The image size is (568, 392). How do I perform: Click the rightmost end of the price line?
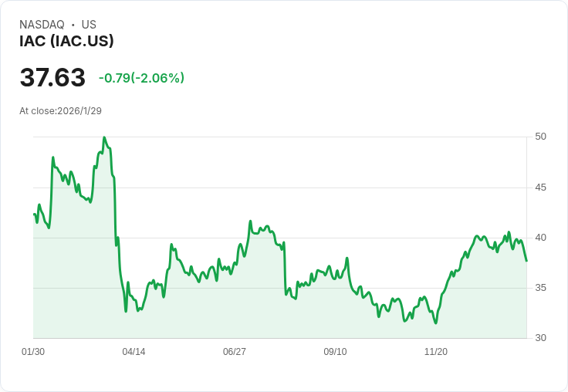click(x=526, y=260)
